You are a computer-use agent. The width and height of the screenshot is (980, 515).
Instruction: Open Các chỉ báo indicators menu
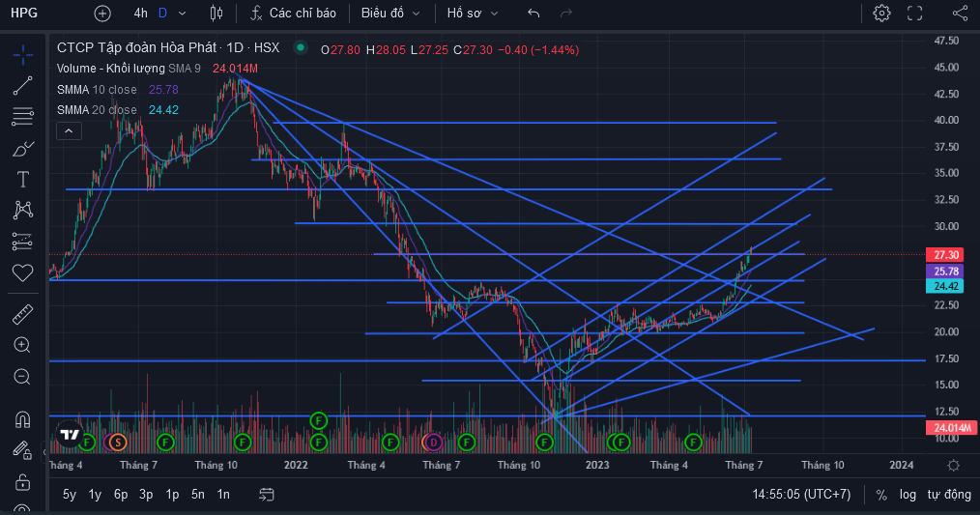pos(293,14)
